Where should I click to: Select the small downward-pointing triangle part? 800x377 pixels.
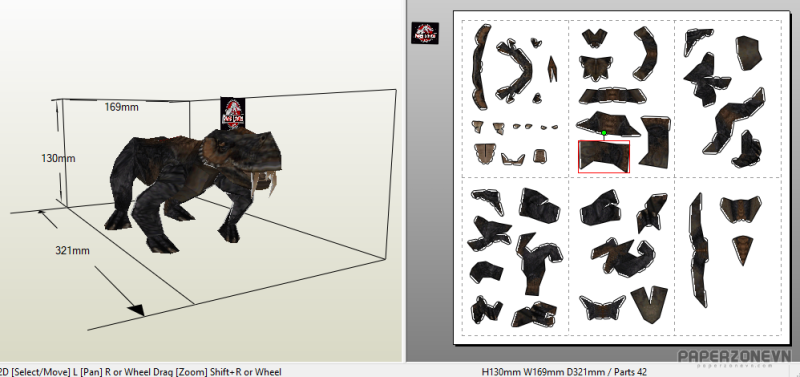pos(742,249)
